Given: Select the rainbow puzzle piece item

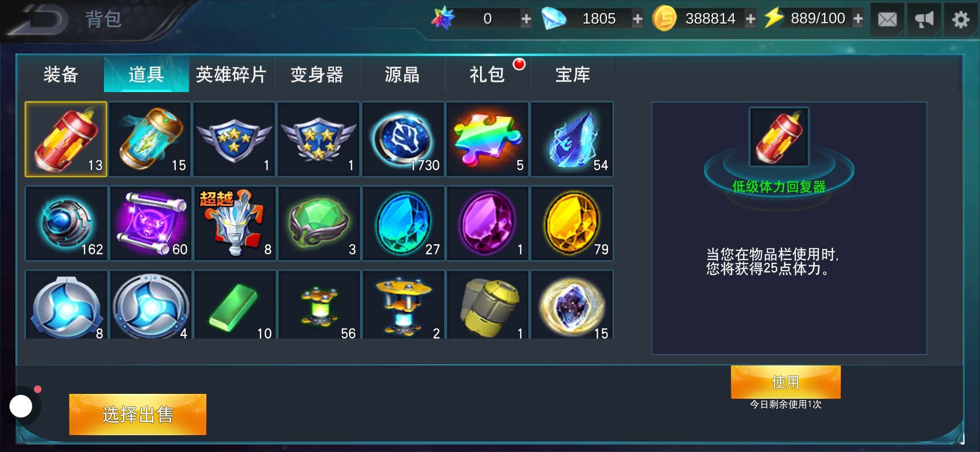Looking at the screenshot, I should (487, 139).
